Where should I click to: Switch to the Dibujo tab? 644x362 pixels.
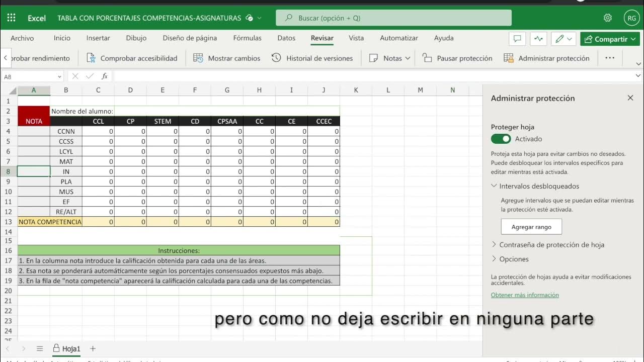pos(136,38)
